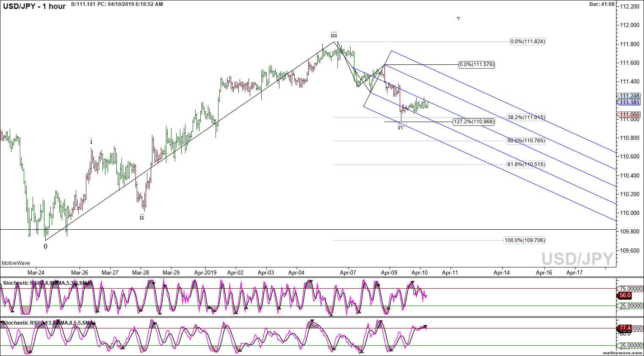The width and height of the screenshot is (644, 356).
Task: Click the Apr-14 date on time axis
Action: point(502,273)
